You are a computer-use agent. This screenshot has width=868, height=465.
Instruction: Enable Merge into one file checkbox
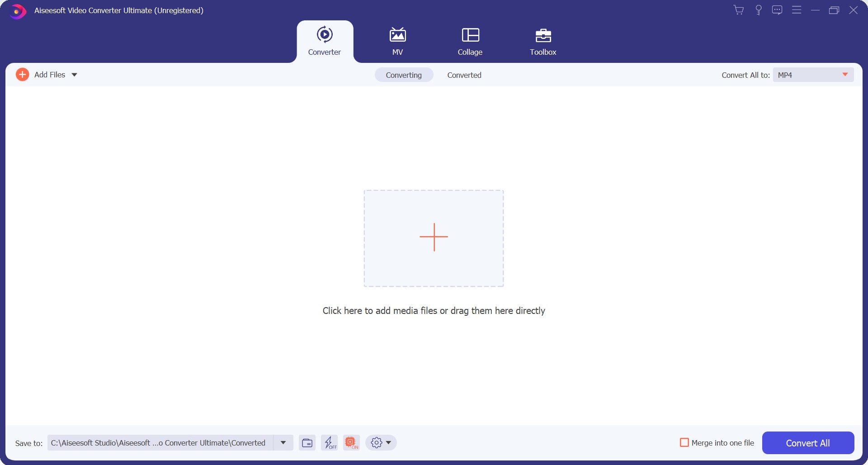click(x=684, y=442)
